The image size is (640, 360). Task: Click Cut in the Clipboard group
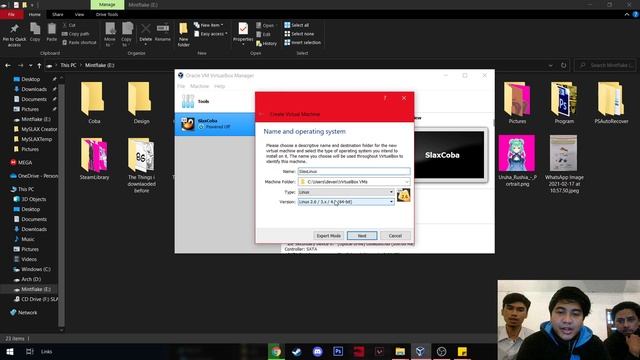[69, 25]
